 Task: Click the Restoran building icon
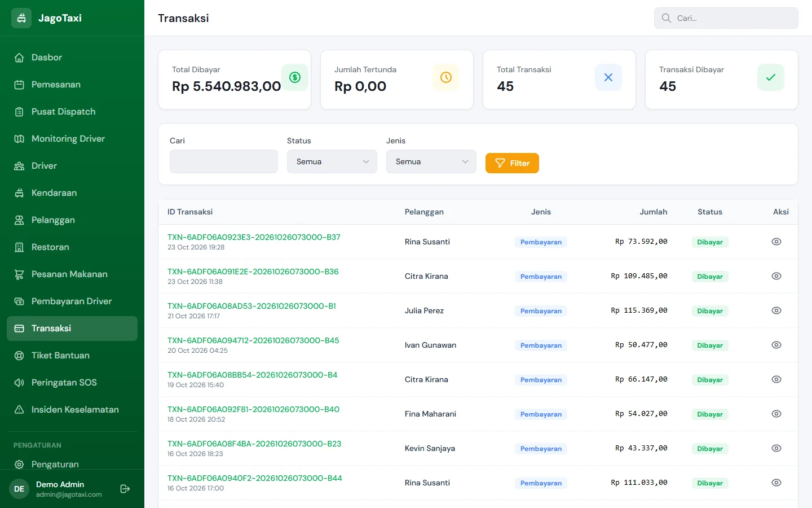point(19,247)
